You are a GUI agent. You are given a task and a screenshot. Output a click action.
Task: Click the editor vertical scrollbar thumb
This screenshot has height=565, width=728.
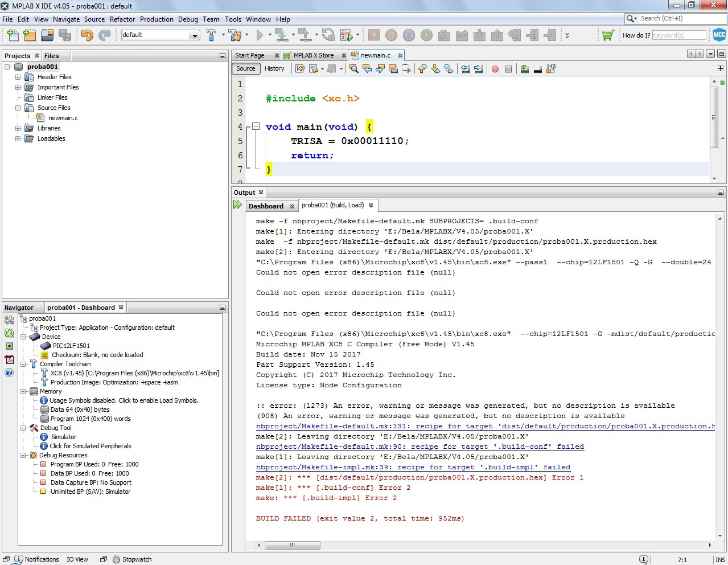tap(714, 117)
